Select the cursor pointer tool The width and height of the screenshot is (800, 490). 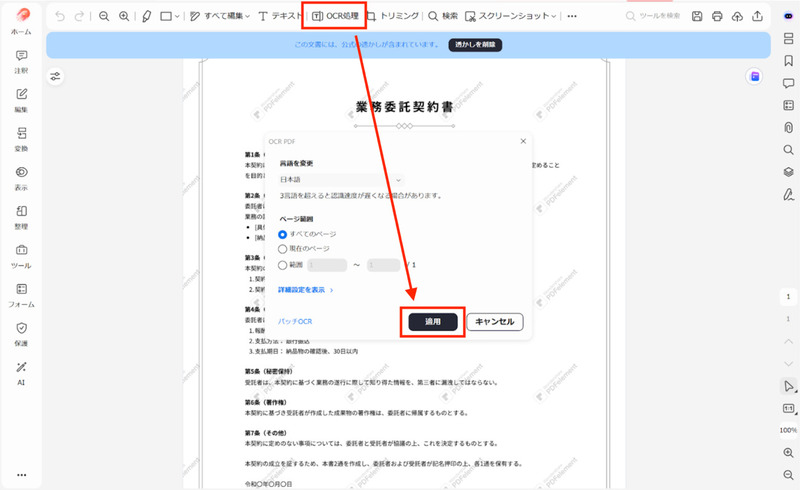coord(788,386)
